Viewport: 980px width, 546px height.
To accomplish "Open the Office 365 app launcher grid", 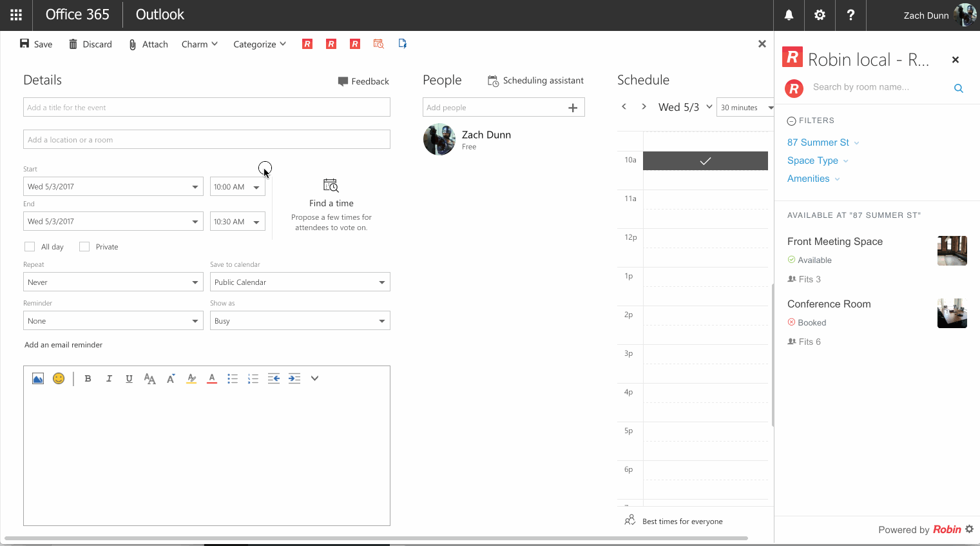I will tap(16, 15).
